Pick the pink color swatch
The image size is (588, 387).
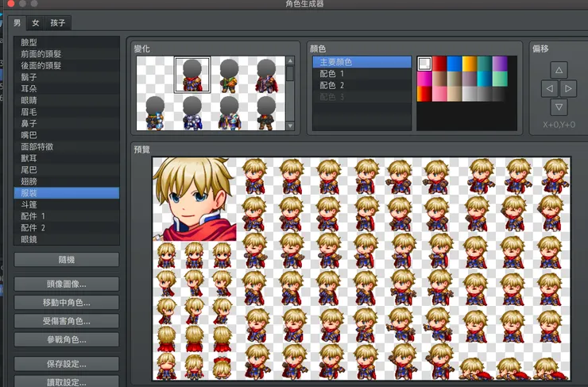439,94
